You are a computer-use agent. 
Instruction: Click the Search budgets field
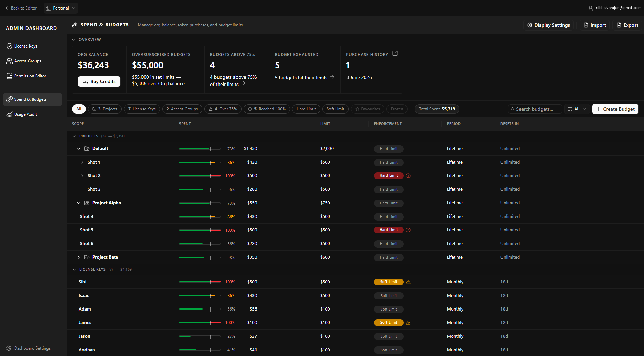(x=535, y=109)
